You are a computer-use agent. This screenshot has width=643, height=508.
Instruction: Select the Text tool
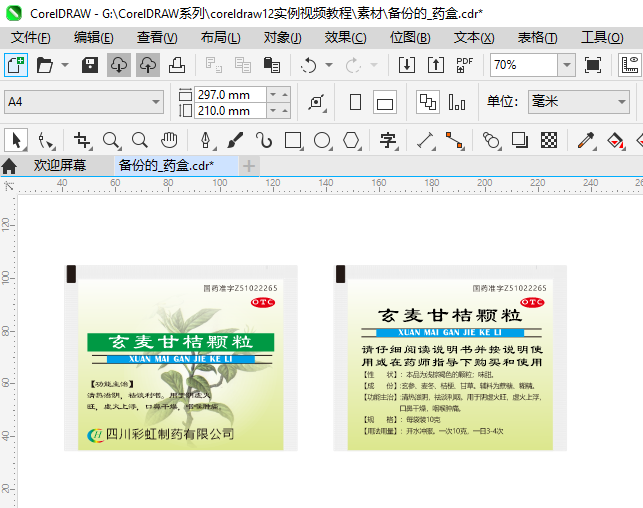click(x=388, y=141)
